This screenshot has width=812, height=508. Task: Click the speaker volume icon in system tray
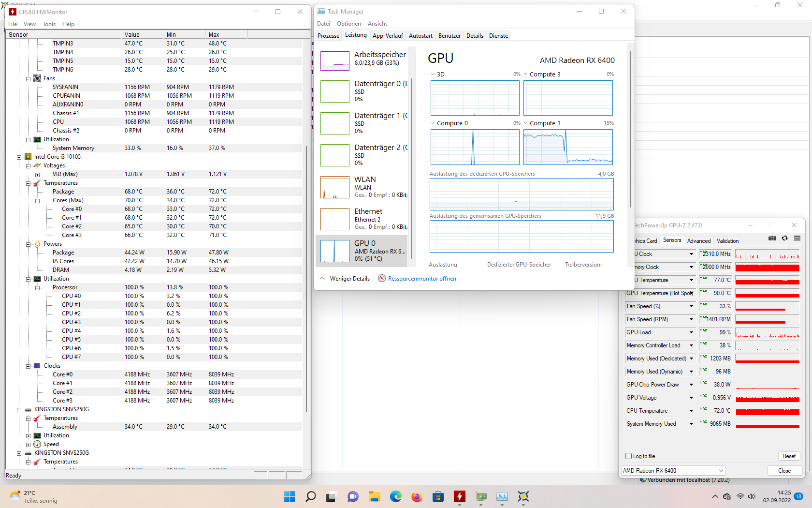pyautogui.click(x=752, y=496)
